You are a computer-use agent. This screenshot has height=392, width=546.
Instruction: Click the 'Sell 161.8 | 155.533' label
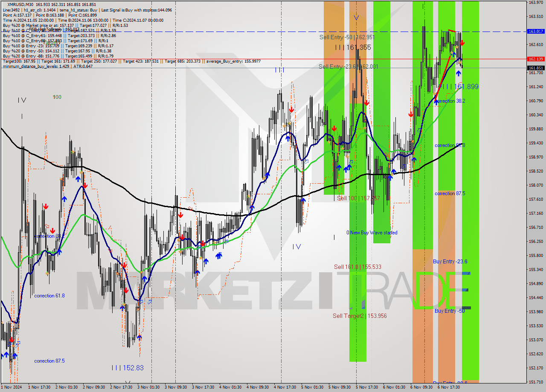click(357, 267)
